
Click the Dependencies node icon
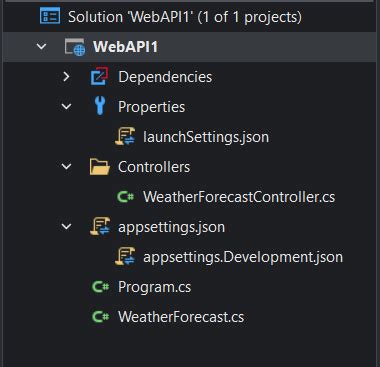[x=99, y=76]
